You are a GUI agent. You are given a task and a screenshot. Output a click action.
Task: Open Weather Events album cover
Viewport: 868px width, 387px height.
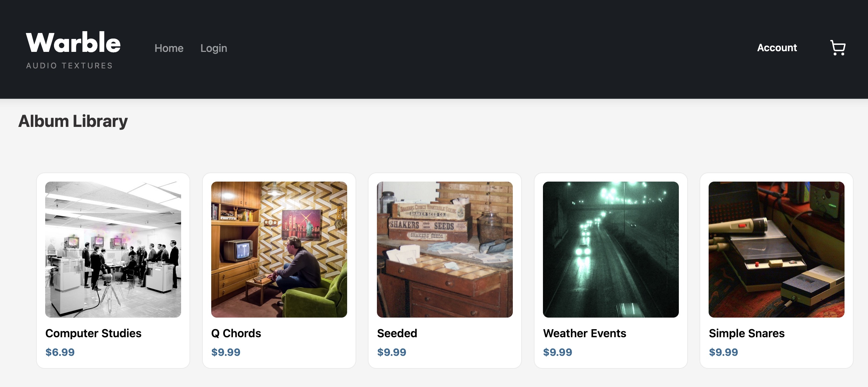point(611,249)
